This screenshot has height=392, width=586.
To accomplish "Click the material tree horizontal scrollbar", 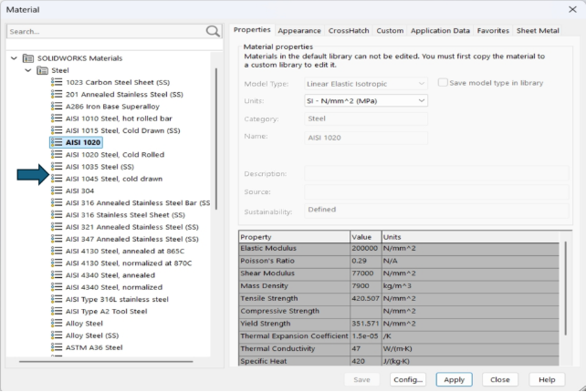I will tap(106, 361).
